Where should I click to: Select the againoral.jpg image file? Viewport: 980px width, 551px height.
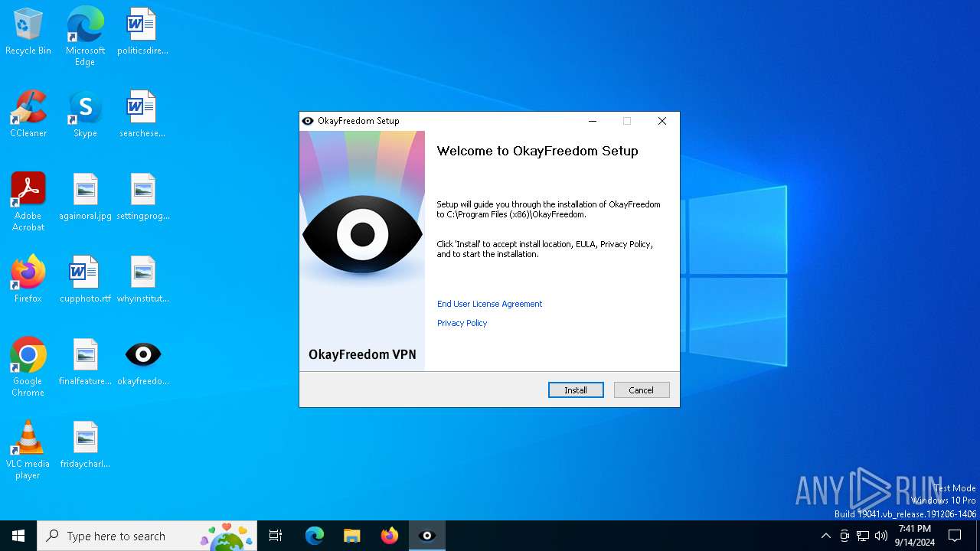(85, 197)
